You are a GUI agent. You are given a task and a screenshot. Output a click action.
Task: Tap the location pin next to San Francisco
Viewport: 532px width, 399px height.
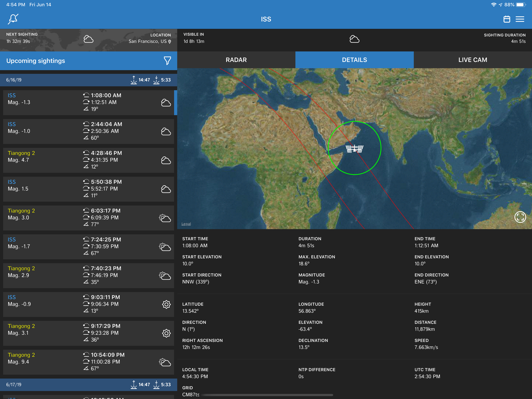coord(170,42)
